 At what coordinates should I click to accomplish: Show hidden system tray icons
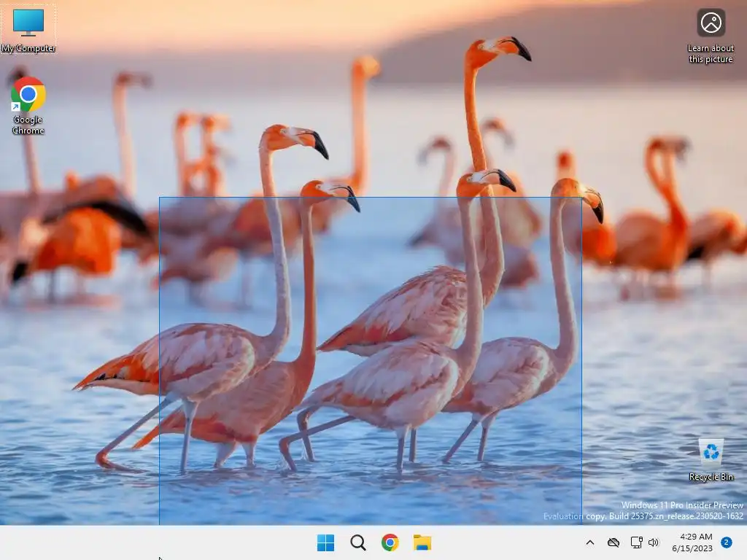coord(589,542)
